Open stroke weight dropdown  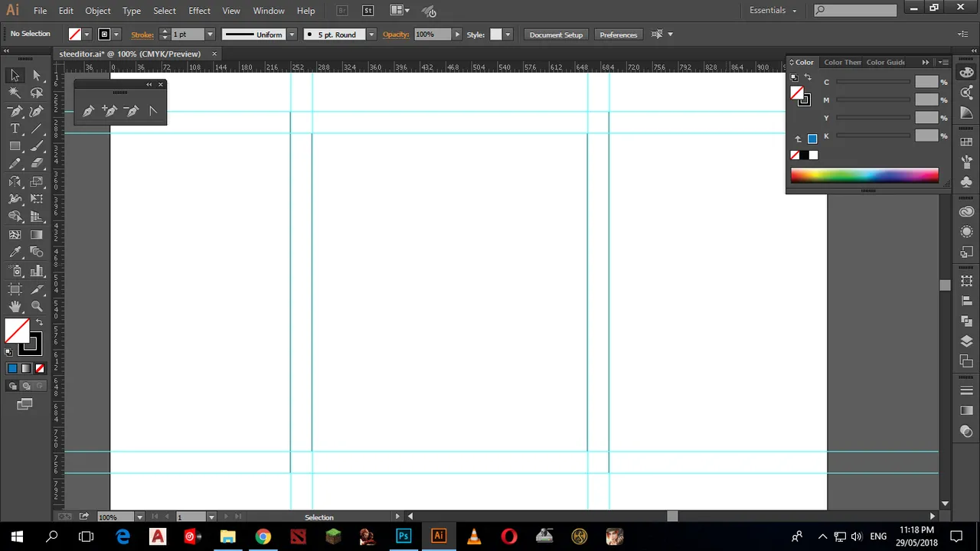(x=210, y=34)
